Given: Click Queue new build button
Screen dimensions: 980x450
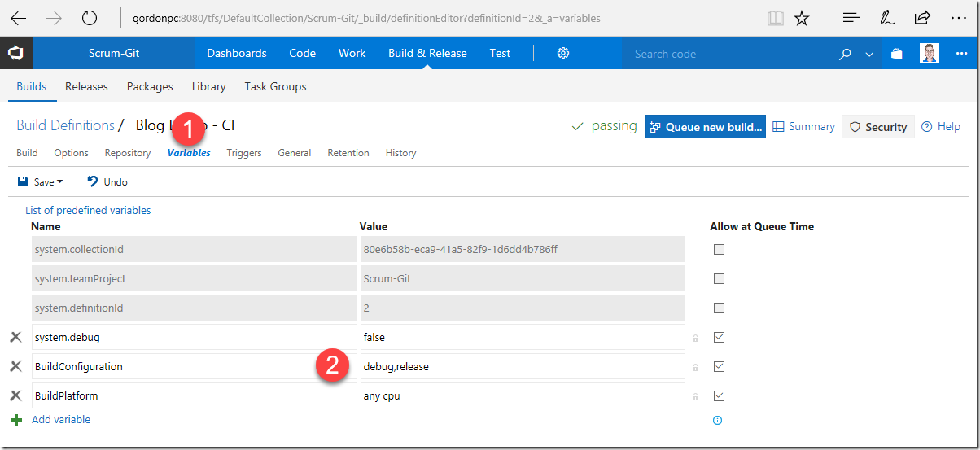Looking at the screenshot, I should 706,126.
